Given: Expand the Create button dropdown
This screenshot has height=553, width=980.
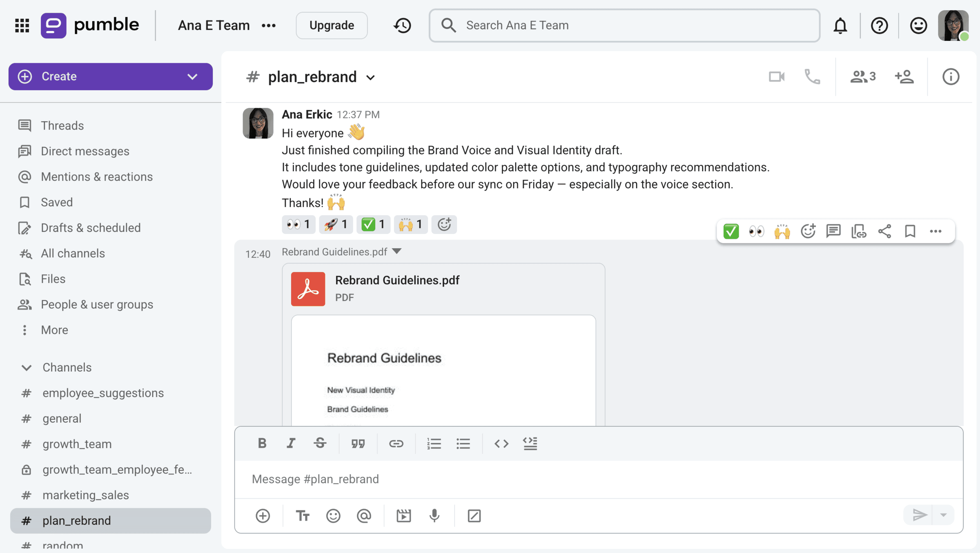Looking at the screenshot, I should point(192,76).
